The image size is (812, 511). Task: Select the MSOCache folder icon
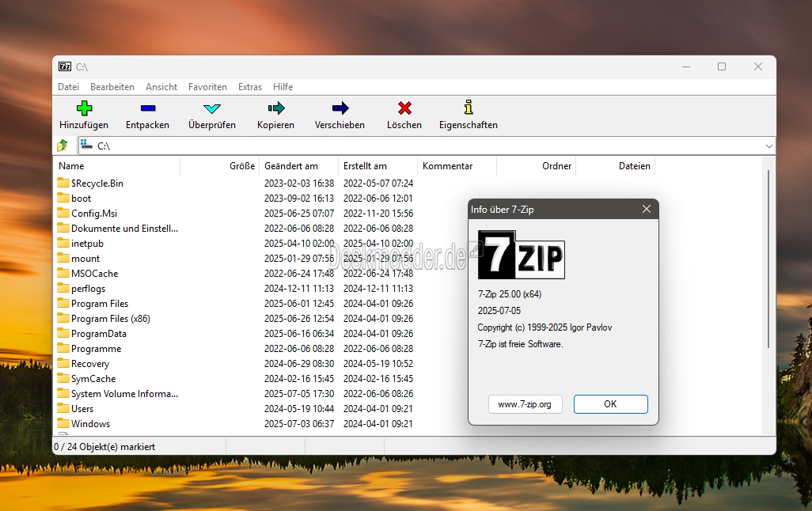[63, 273]
